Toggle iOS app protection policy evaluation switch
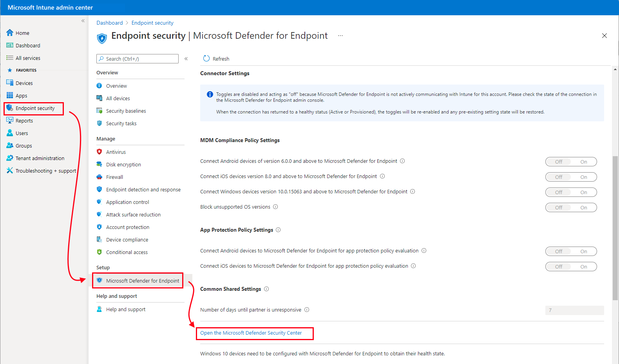619x364 pixels. pyautogui.click(x=571, y=267)
